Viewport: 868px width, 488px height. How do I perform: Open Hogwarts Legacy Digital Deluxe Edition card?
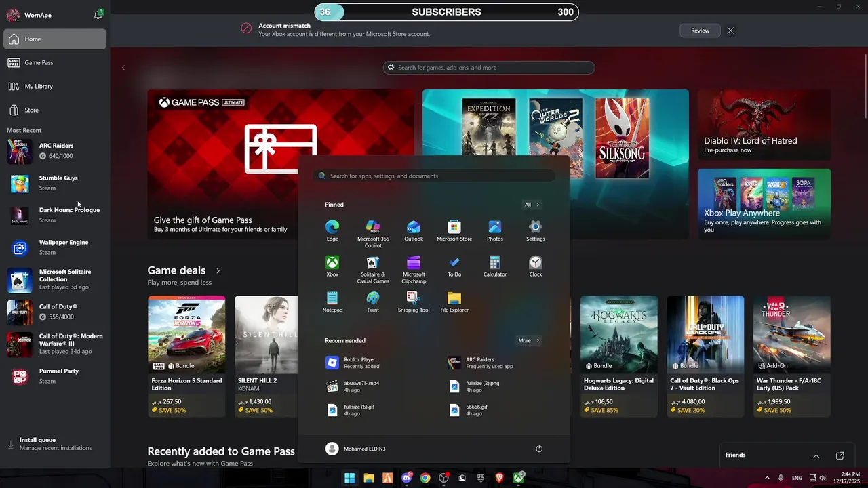pos(619,357)
